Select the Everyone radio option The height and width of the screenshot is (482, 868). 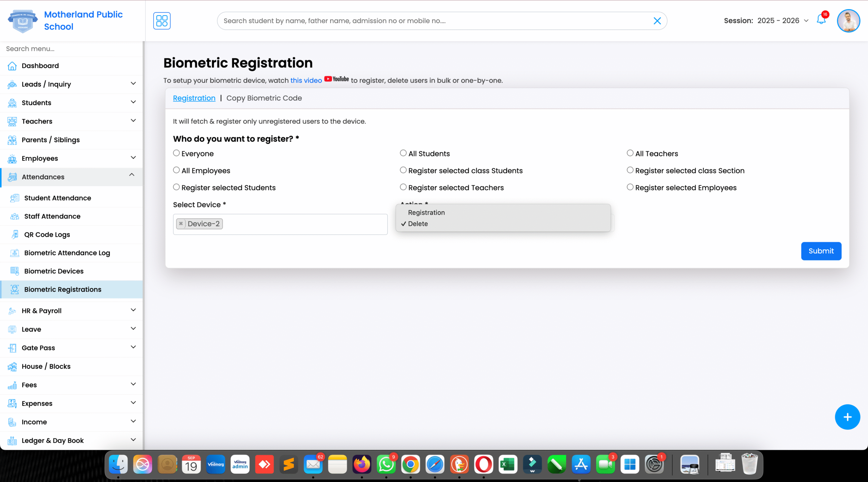click(176, 153)
